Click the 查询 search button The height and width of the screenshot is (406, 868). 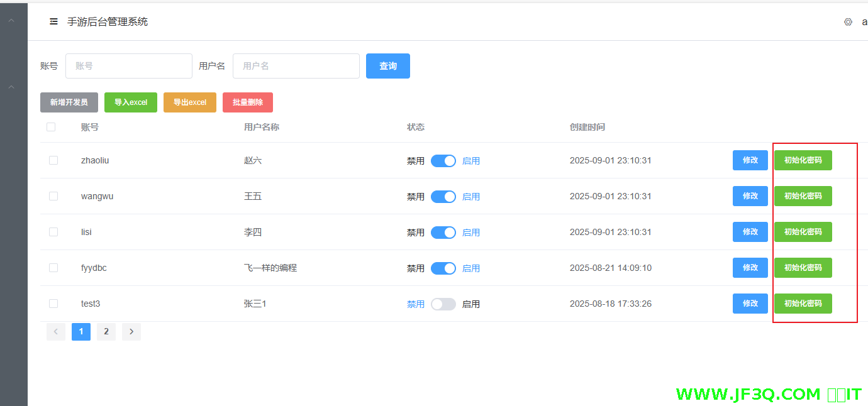tap(387, 66)
